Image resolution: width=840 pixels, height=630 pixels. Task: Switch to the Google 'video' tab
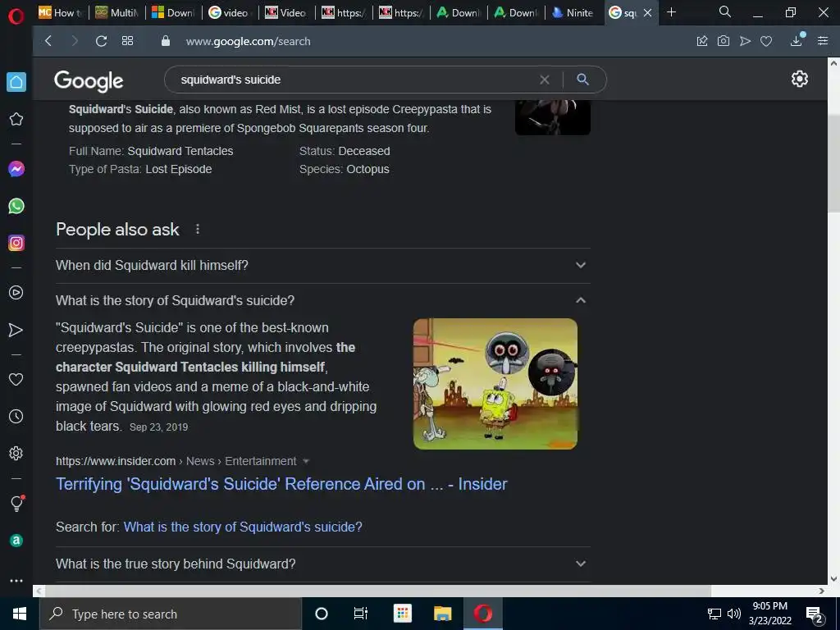tap(231, 12)
